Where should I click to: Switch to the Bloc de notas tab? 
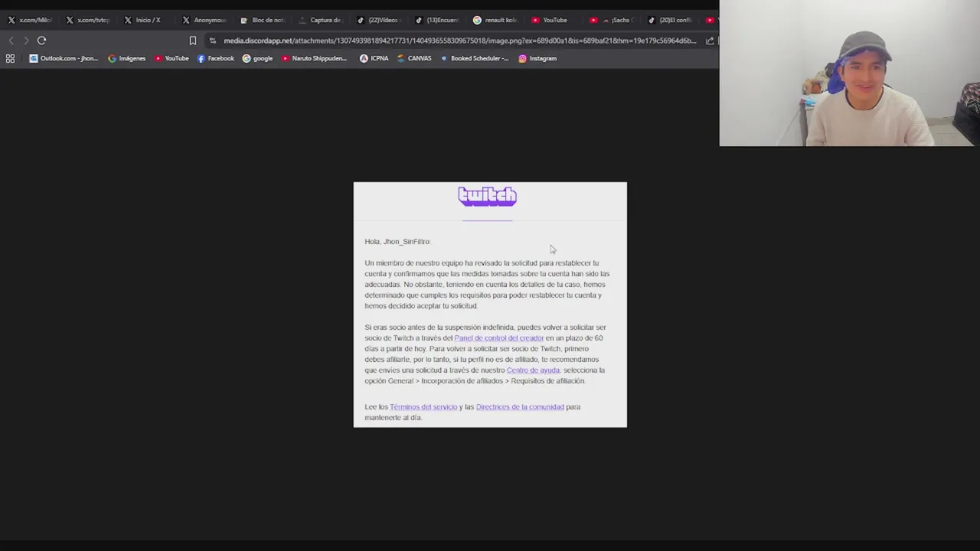point(262,20)
